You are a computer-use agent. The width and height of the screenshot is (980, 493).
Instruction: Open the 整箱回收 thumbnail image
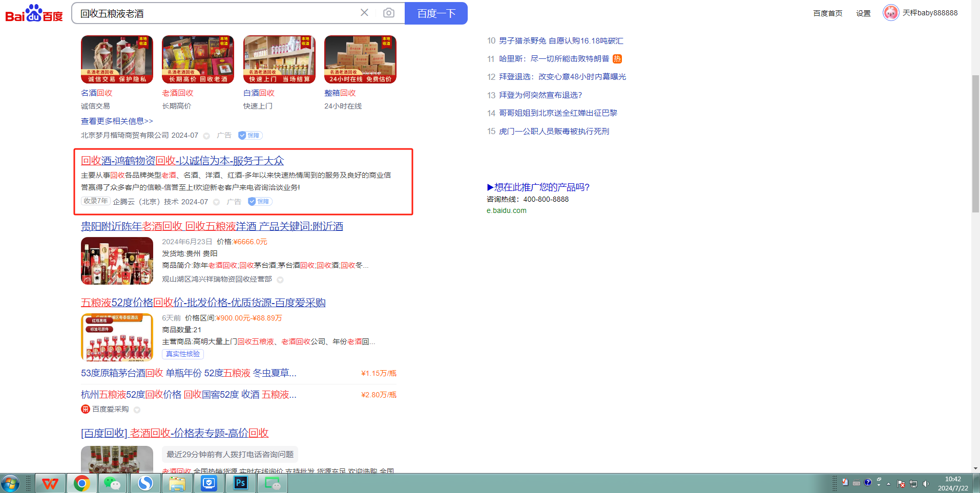point(360,59)
